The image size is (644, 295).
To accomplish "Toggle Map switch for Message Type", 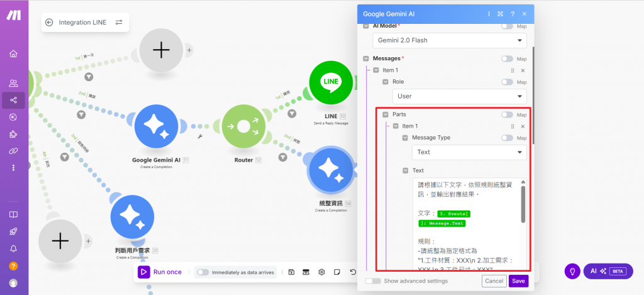I will pos(507,138).
